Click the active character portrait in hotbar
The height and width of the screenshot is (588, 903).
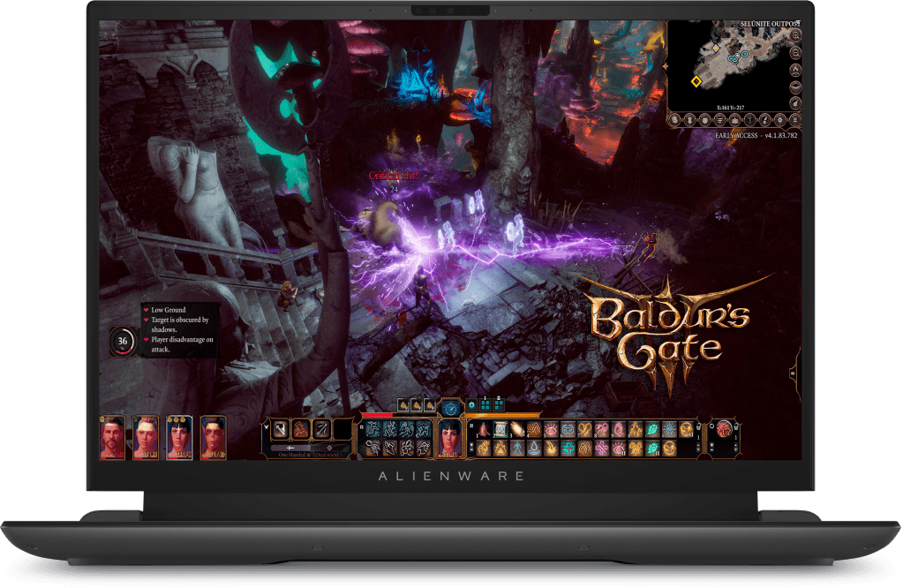(x=450, y=436)
